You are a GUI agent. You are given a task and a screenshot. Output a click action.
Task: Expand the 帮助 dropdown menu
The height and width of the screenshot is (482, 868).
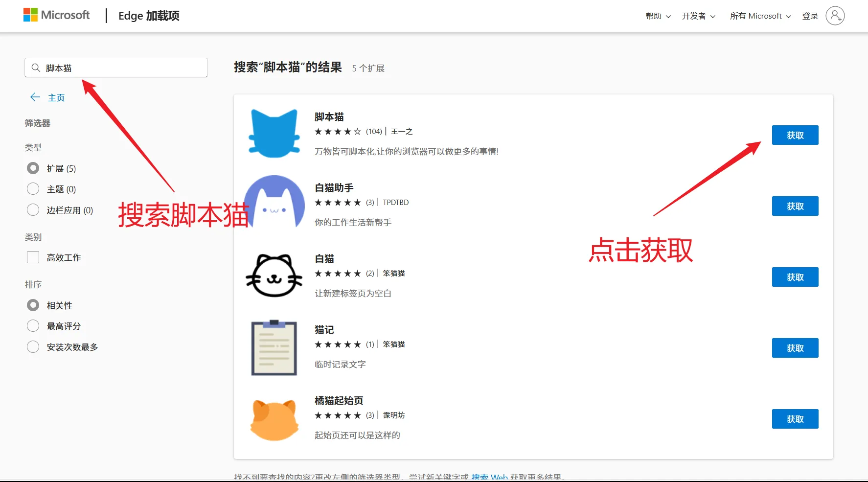tap(658, 16)
